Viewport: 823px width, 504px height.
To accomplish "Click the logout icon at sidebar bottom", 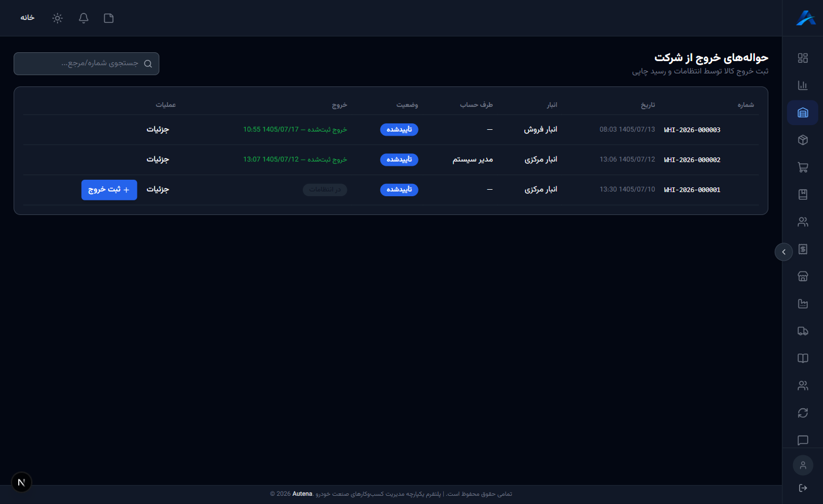I will [802, 488].
